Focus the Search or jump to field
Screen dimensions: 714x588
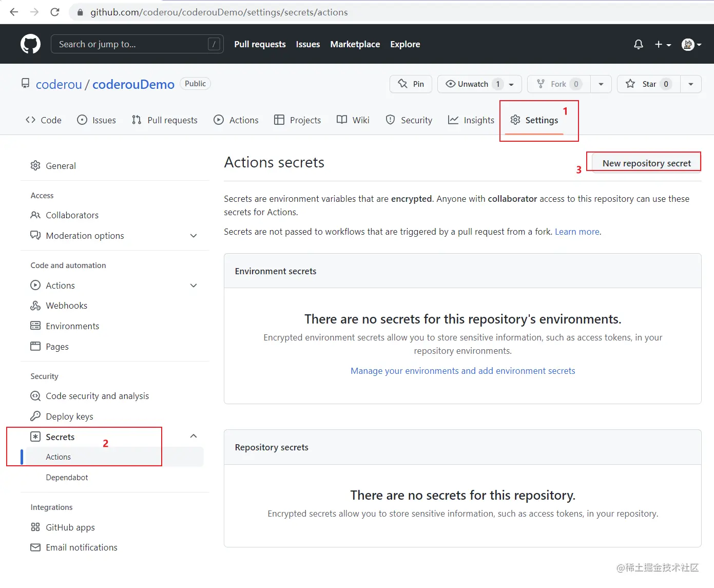click(137, 44)
